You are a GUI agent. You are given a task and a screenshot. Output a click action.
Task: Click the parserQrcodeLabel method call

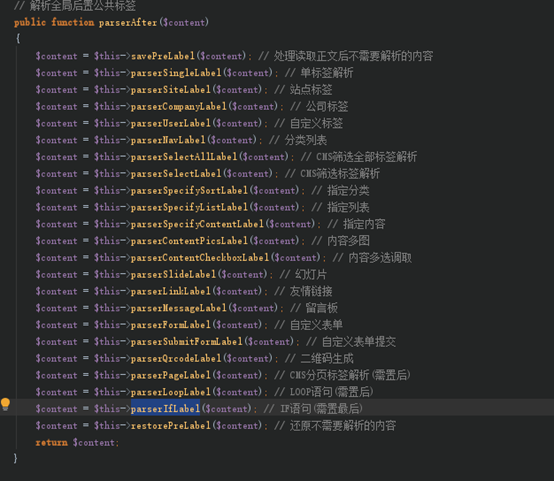[x=176, y=358]
